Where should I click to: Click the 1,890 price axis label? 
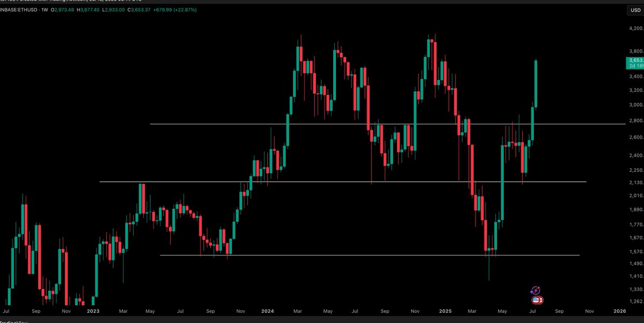(635, 210)
